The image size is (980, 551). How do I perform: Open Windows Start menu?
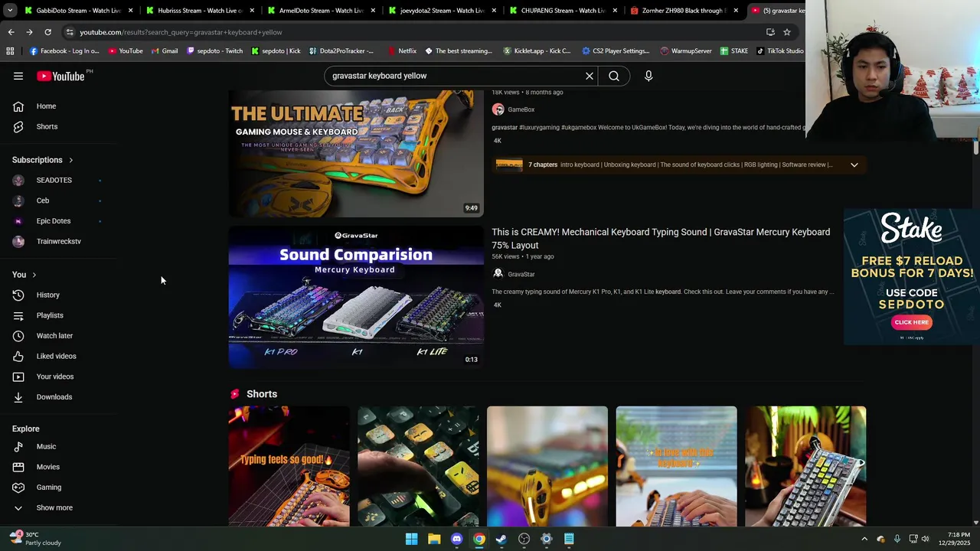click(x=412, y=539)
